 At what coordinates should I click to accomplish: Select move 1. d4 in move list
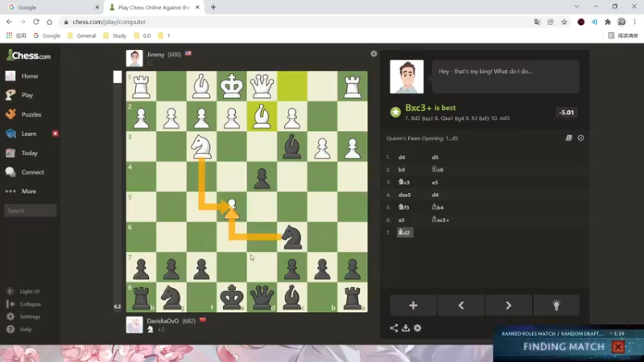coord(402,157)
